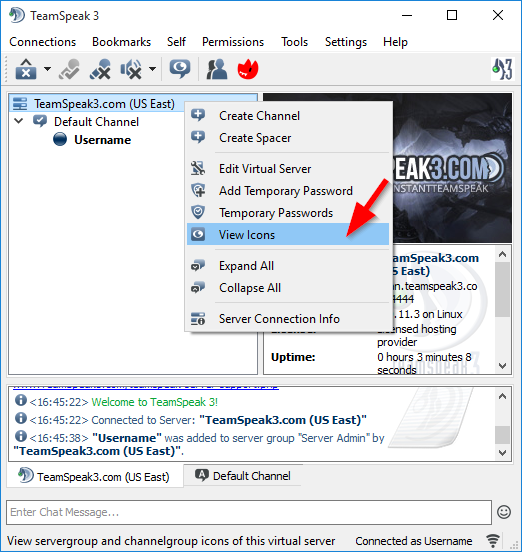Click the Edit Virtual Server tools icon
522x552 pixels.
click(198, 168)
